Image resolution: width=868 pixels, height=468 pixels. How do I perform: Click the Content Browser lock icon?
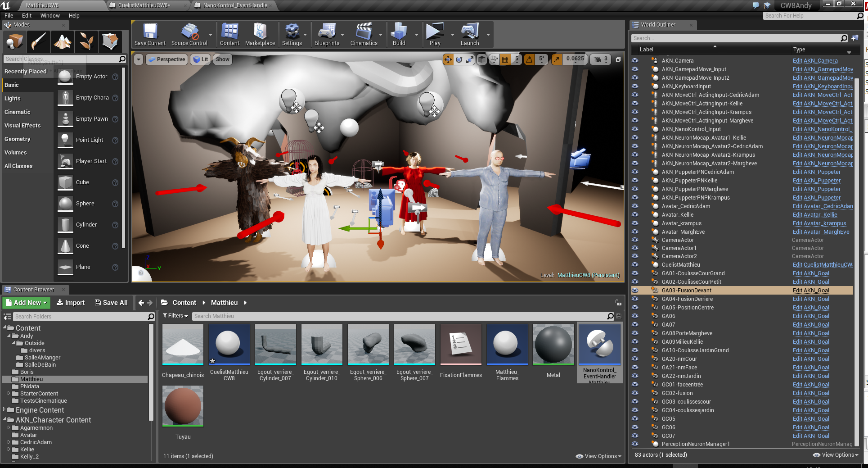click(x=618, y=303)
